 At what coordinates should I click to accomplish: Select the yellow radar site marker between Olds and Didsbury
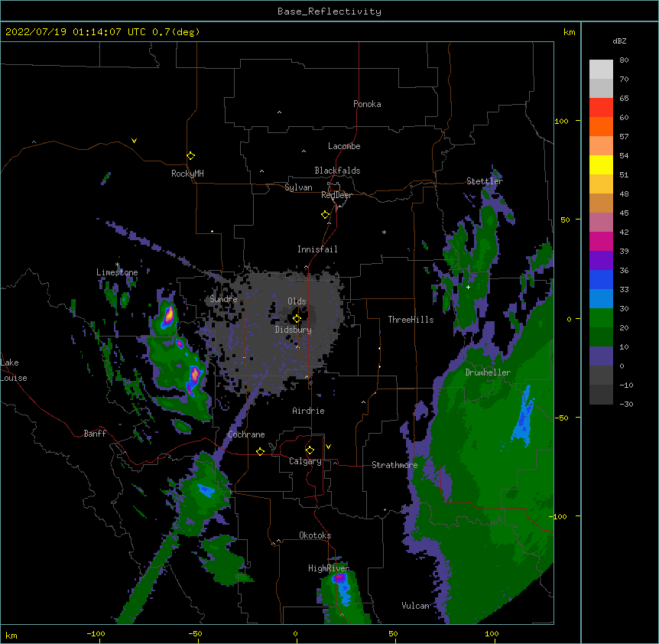[297, 319]
